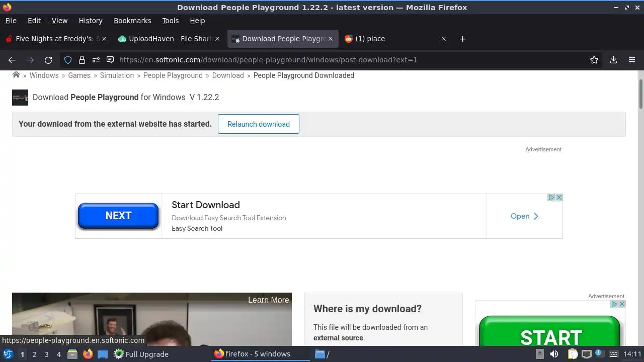Click the Easy Search Tool ad text

click(197, 228)
